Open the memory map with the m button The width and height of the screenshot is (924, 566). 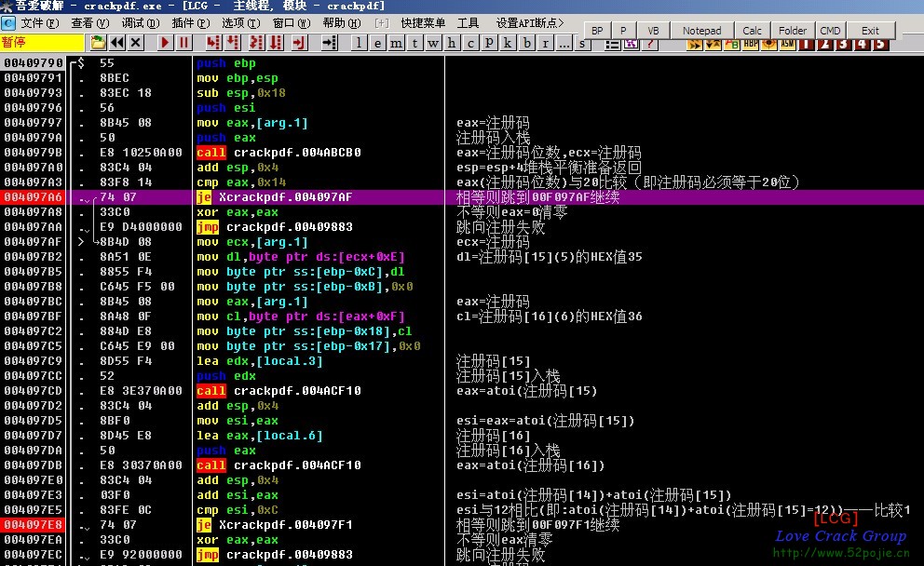coord(396,43)
